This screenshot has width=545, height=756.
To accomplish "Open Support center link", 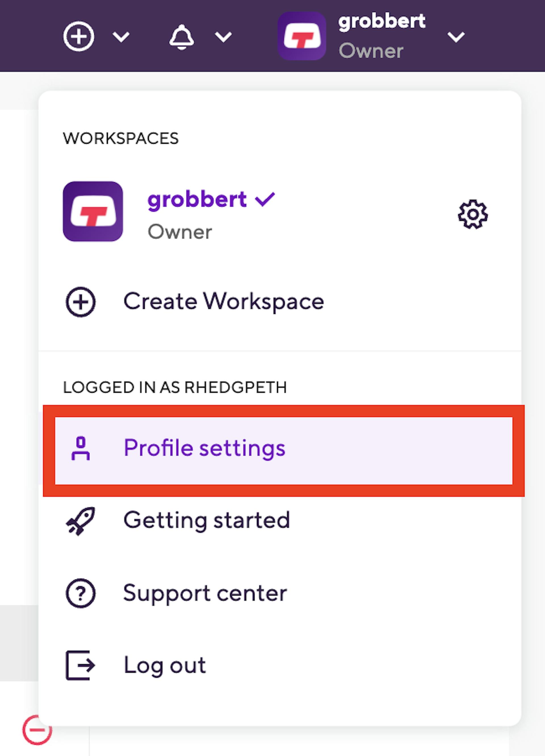I will point(205,593).
